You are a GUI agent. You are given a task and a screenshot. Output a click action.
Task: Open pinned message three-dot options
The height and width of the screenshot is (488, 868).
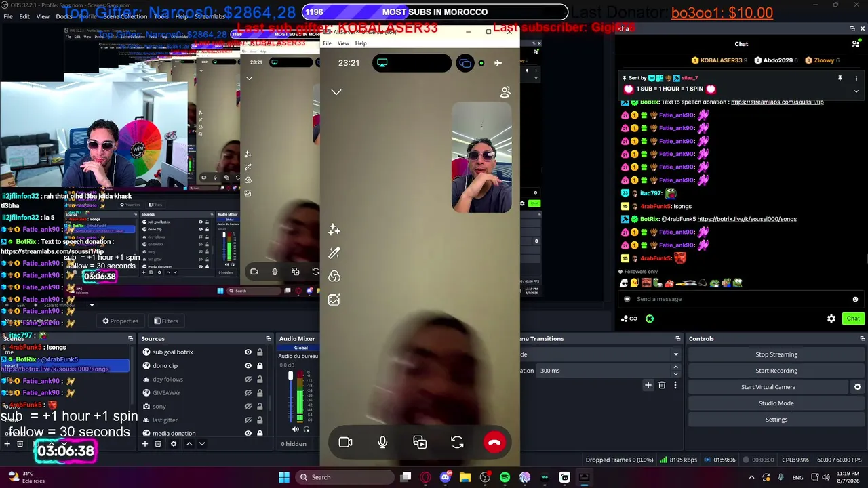[856, 79]
